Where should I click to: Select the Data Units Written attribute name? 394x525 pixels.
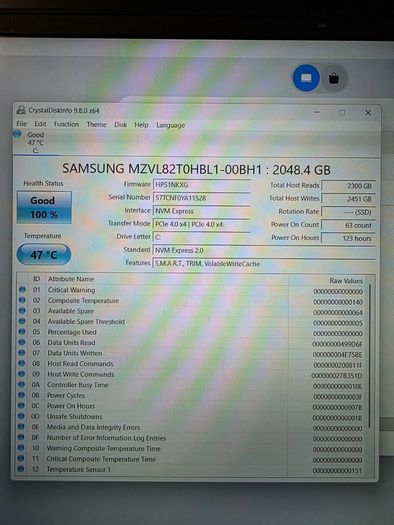pyautogui.click(x=75, y=353)
